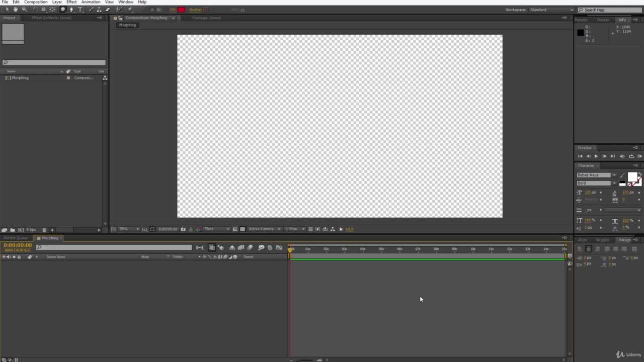Open the Third resolution dropdown
The width and height of the screenshot is (644, 362).
(x=217, y=229)
